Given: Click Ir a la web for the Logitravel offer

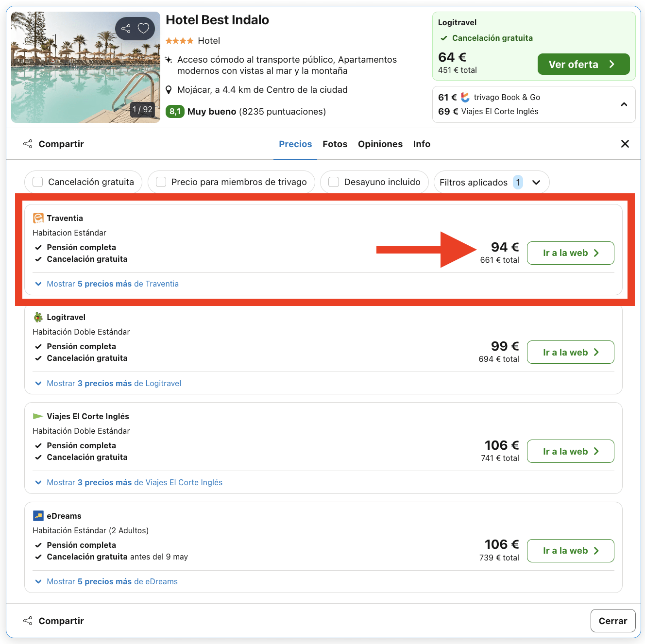Looking at the screenshot, I should [570, 352].
